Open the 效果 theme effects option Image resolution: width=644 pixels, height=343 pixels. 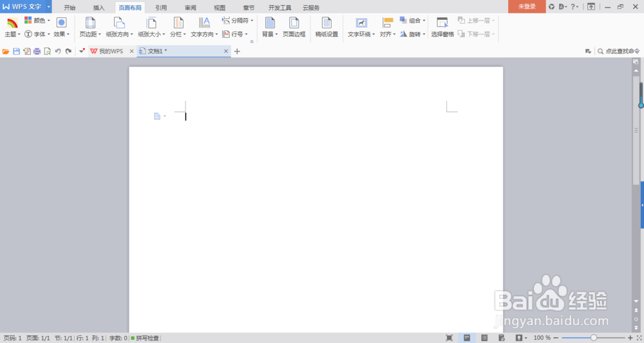click(x=62, y=28)
